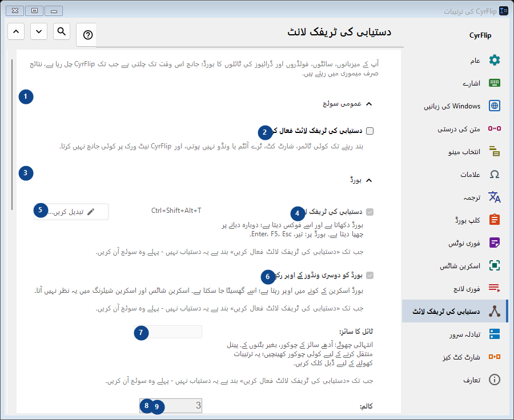Toggle the disabled board hotkey checkbox

point(370,212)
